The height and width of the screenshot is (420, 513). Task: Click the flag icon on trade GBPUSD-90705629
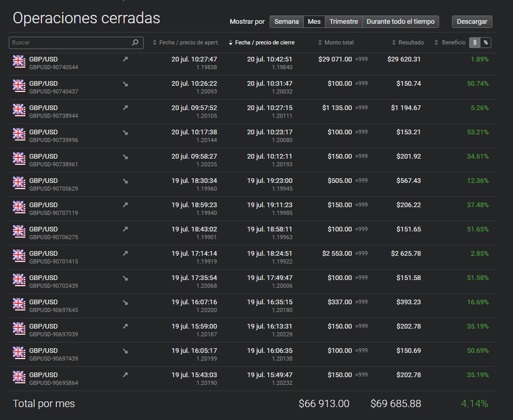coord(19,183)
